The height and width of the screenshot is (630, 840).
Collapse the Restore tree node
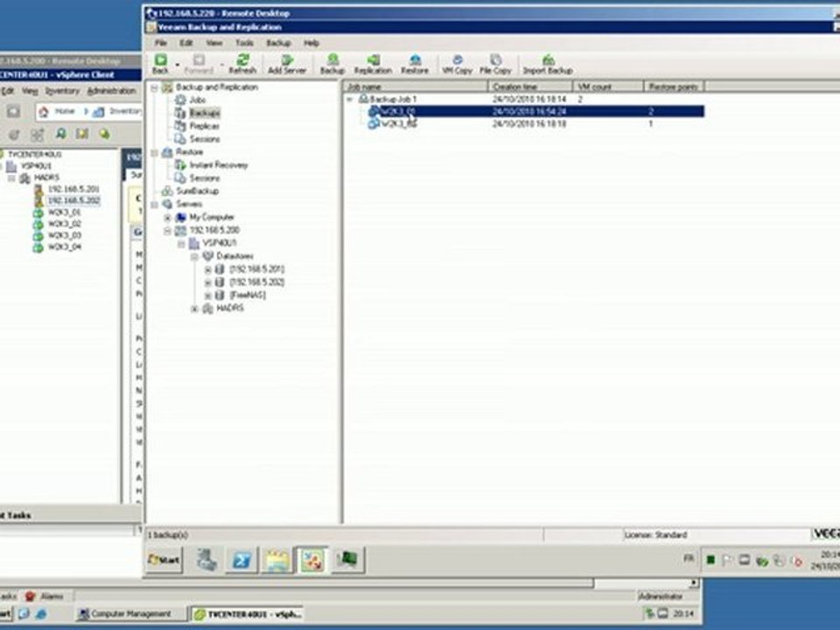pyautogui.click(x=154, y=152)
